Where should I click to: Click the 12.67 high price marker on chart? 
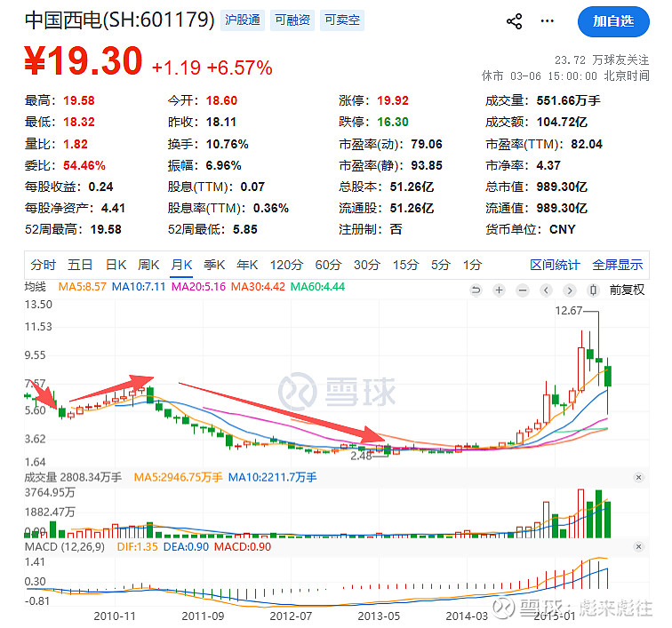click(x=568, y=311)
